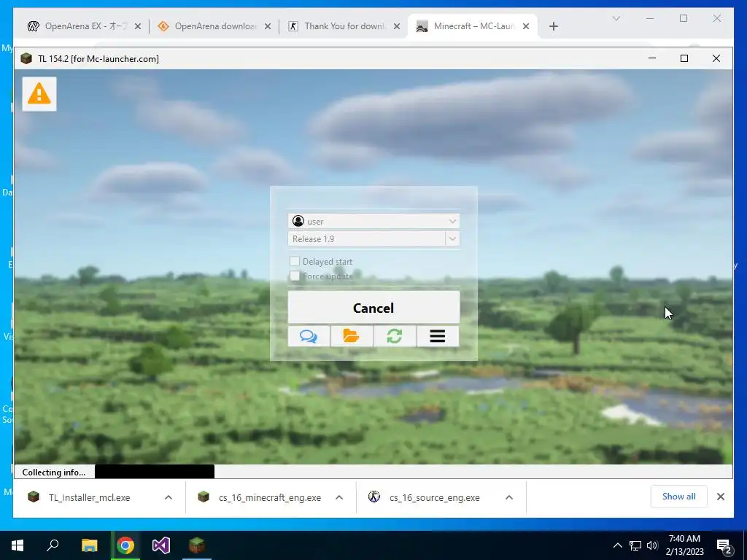The height and width of the screenshot is (560, 747).
Task: Open Visual Studio from taskbar
Action: pos(161,545)
